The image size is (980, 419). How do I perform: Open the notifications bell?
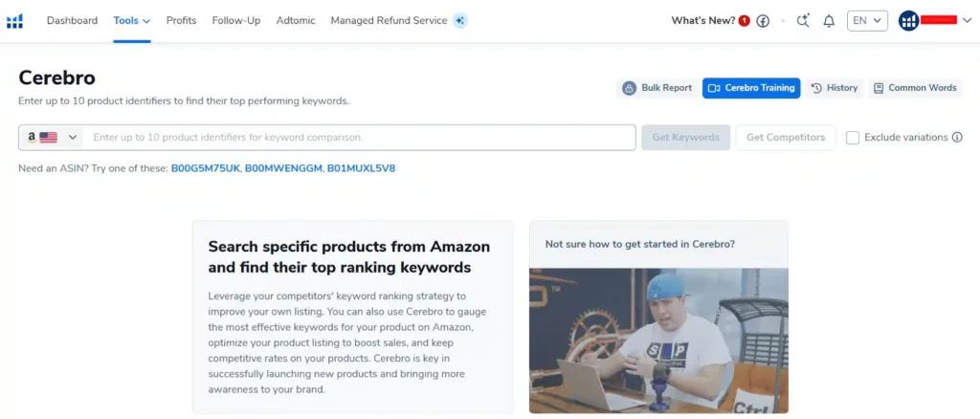coord(829,21)
